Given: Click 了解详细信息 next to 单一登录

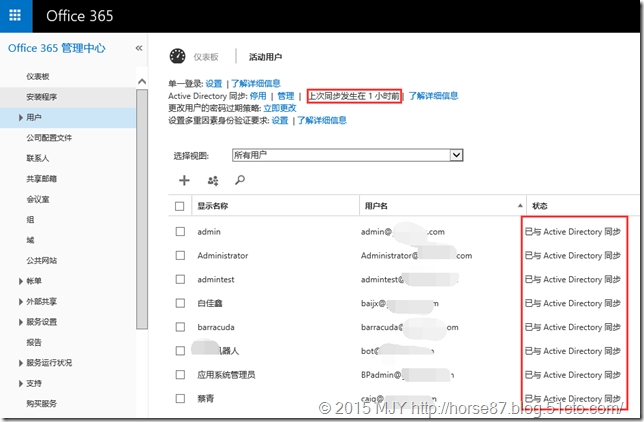Looking at the screenshot, I should [255, 83].
